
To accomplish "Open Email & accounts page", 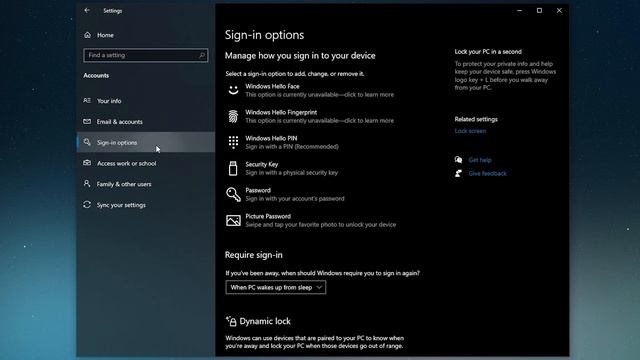I will [x=120, y=122].
